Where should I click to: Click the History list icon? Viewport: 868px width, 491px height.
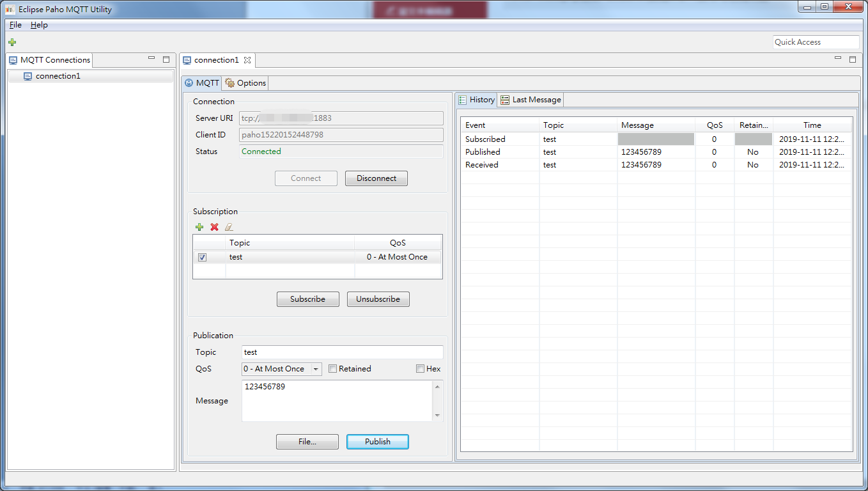(x=461, y=99)
